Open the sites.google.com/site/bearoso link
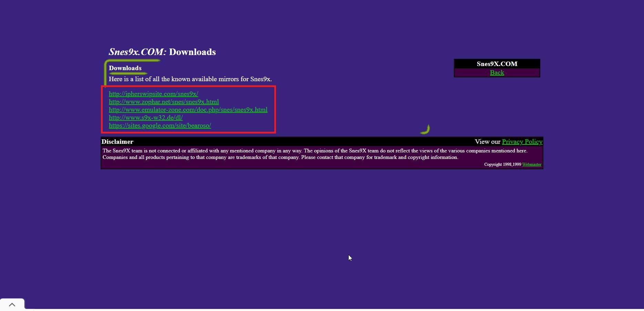The height and width of the screenshot is (311, 644). click(160, 126)
